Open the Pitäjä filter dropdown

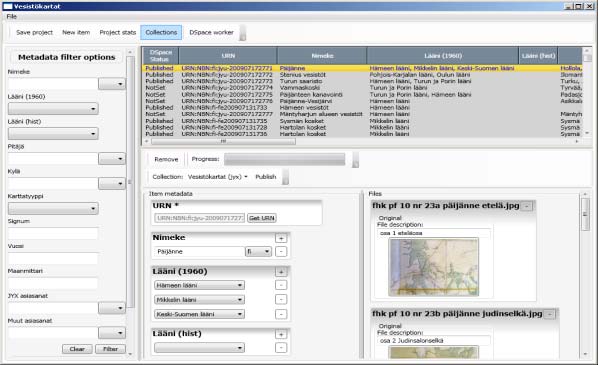(112, 158)
